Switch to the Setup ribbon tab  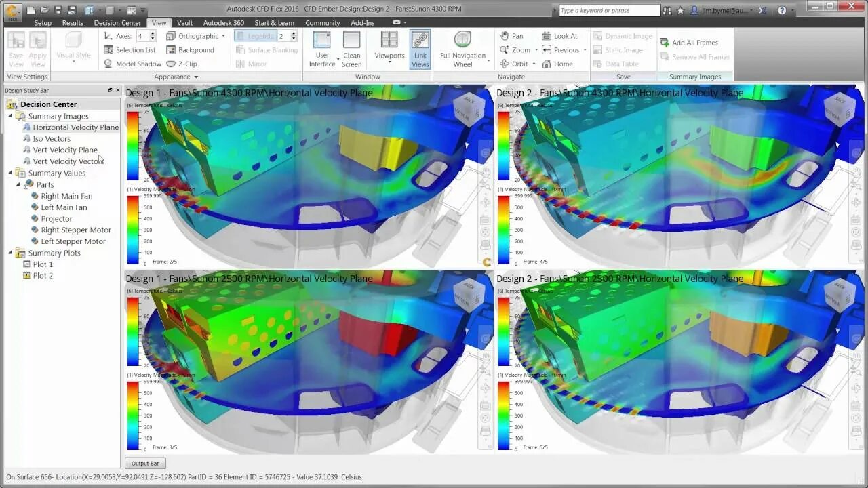(43, 23)
